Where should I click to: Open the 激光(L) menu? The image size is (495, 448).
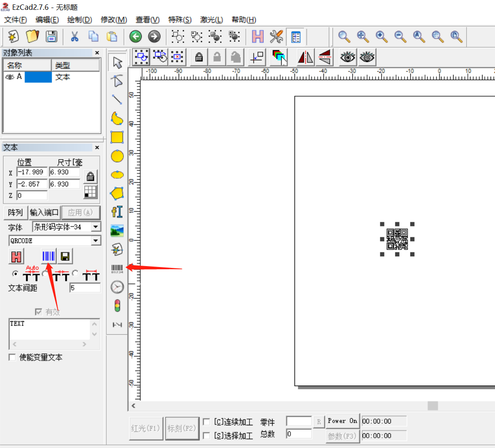(212, 20)
